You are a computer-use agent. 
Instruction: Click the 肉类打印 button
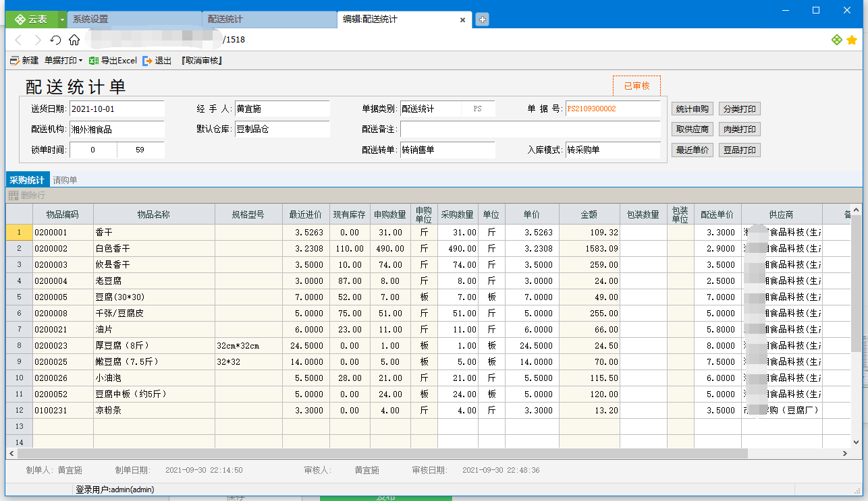pos(740,129)
